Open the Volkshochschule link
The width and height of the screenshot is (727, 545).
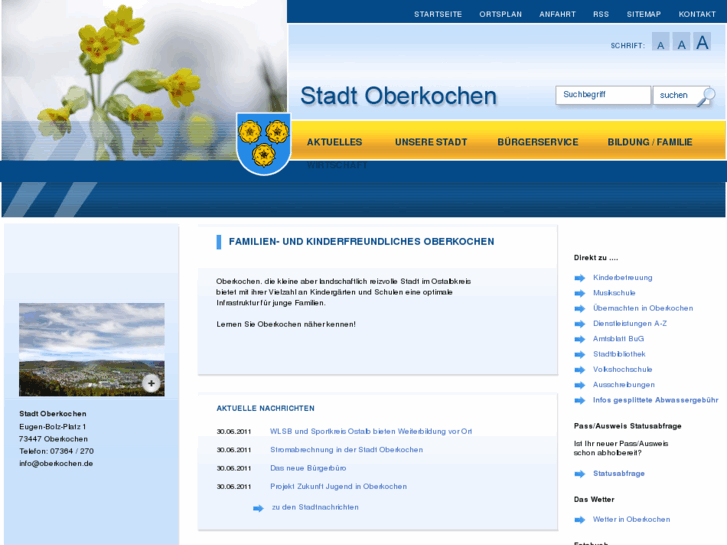tap(623, 369)
